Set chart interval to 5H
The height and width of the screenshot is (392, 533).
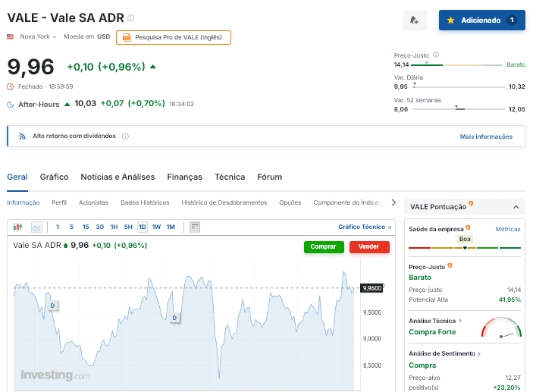128,227
